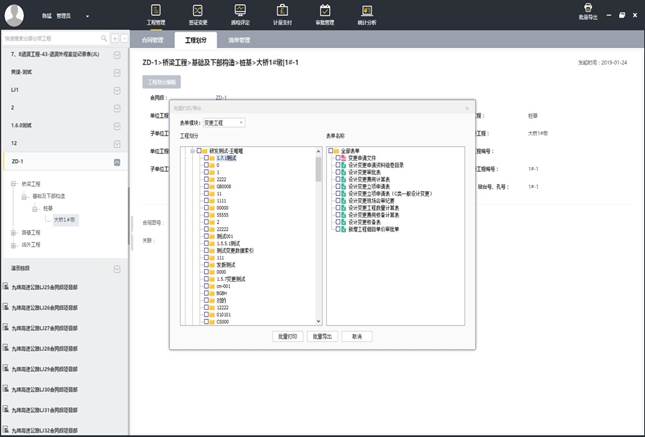Open the user name dropdown arrow
This screenshot has width=645, height=437.
[x=87, y=16]
